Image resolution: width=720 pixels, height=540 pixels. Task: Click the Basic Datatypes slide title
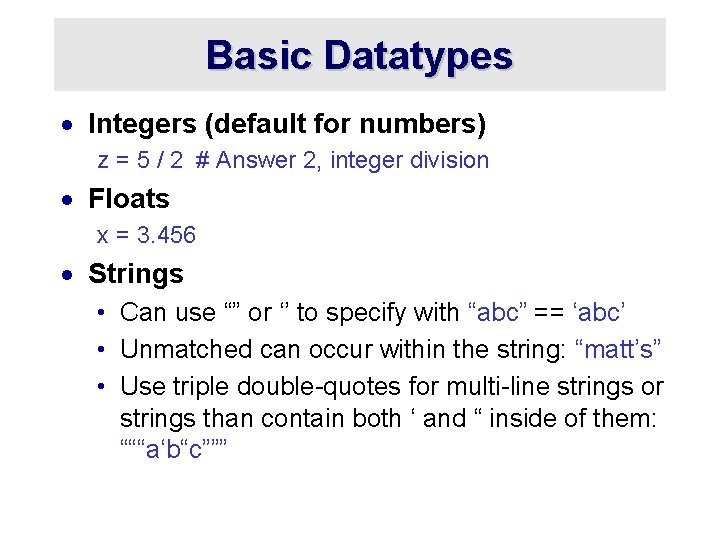point(359,56)
